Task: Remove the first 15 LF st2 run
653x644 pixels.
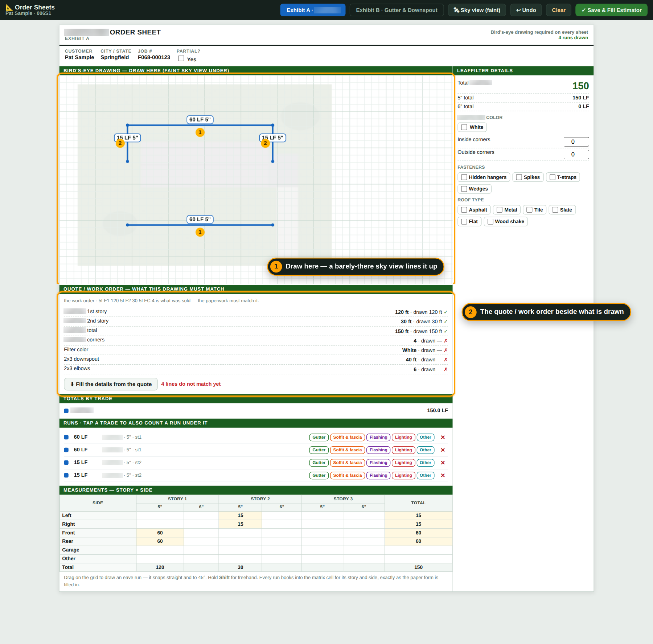Action: coord(443,463)
